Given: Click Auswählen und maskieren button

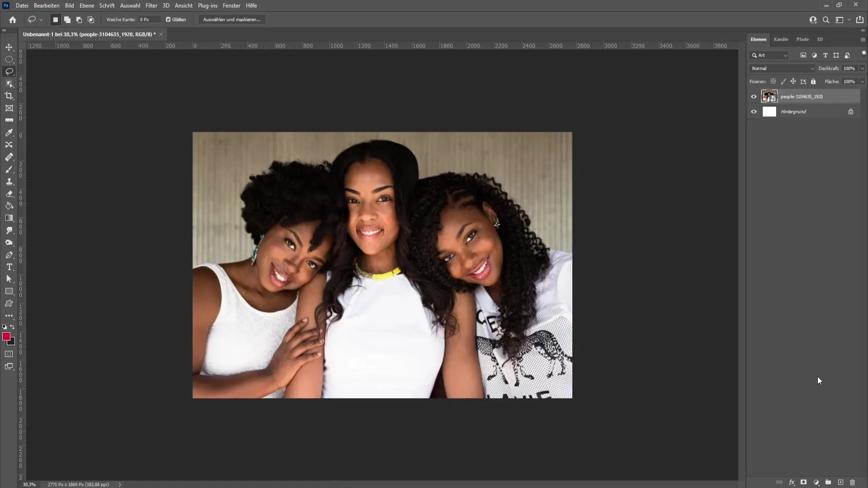Looking at the screenshot, I should point(232,20).
